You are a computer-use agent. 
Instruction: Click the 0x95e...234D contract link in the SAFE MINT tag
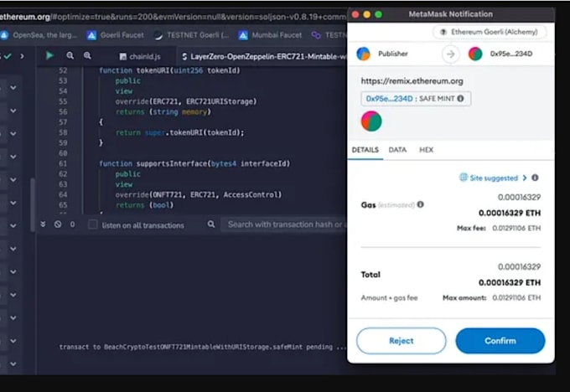point(389,99)
